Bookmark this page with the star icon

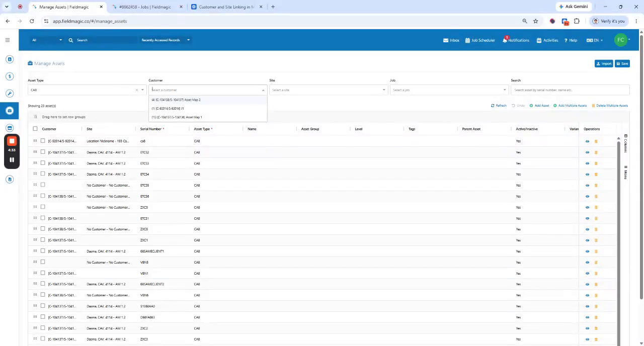[x=536, y=21]
